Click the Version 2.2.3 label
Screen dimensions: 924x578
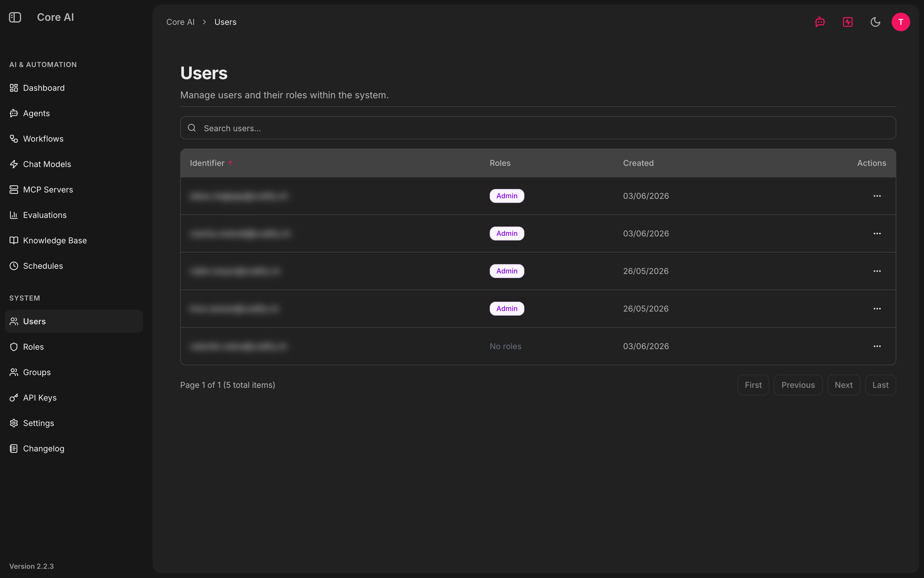point(31,566)
